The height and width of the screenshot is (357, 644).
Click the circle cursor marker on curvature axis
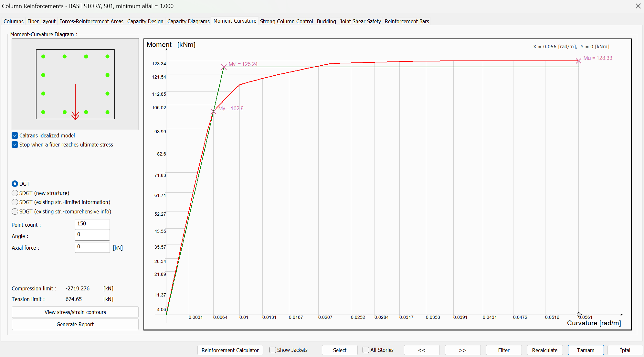[x=579, y=315]
